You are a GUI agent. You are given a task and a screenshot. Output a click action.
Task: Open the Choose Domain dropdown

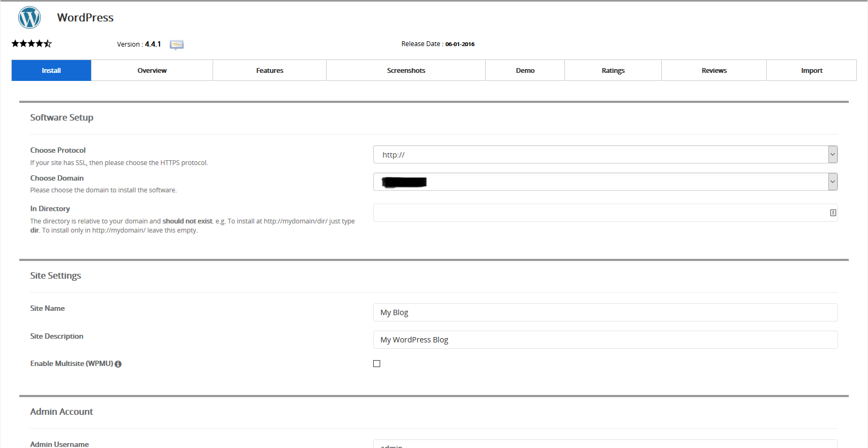[605, 182]
